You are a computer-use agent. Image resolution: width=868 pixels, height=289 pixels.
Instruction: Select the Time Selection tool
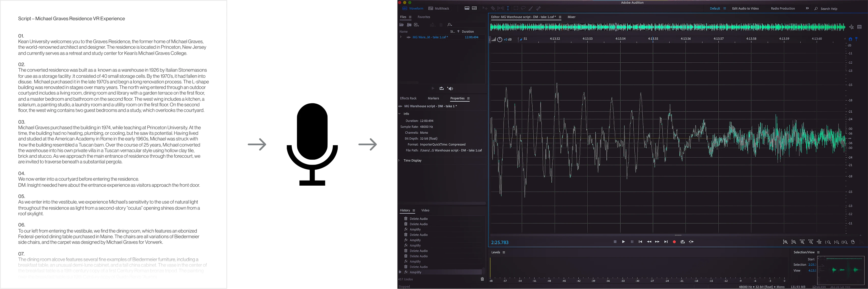508,8
